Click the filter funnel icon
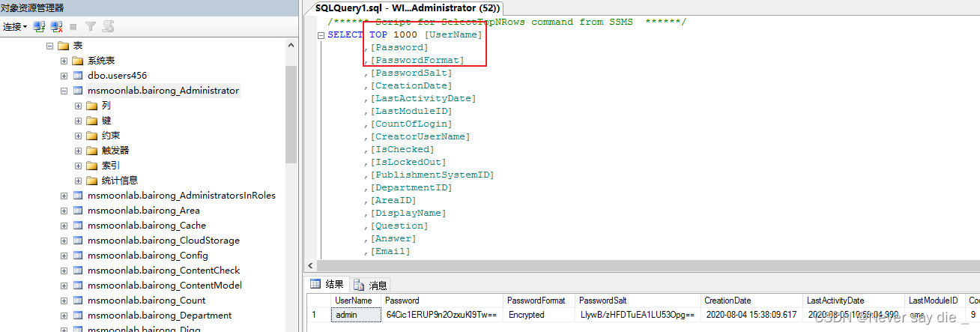This screenshot has height=332, width=980. pyautogui.click(x=91, y=26)
